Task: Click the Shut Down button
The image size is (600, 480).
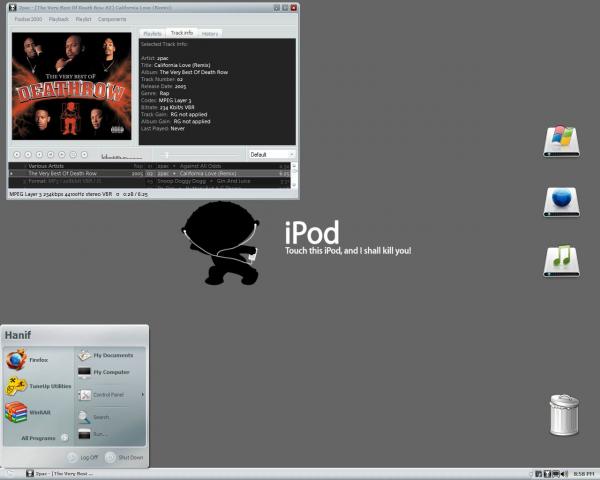Action: coord(124,457)
